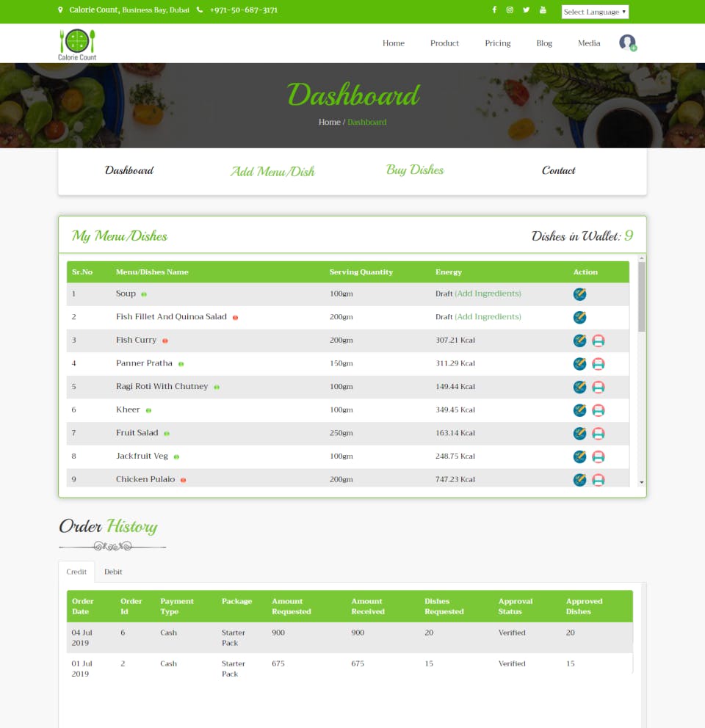Print the Kheer dish
The height and width of the screenshot is (728, 705).
point(598,410)
